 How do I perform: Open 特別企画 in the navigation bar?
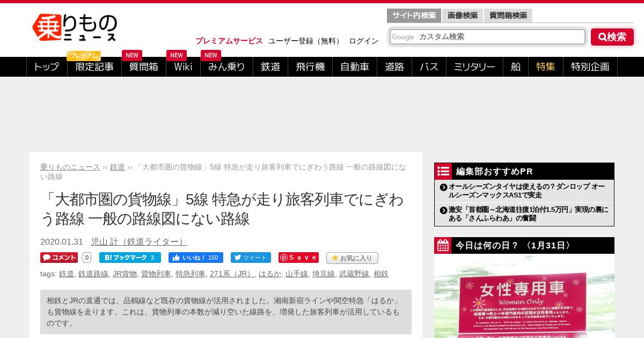pyautogui.click(x=590, y=67)
